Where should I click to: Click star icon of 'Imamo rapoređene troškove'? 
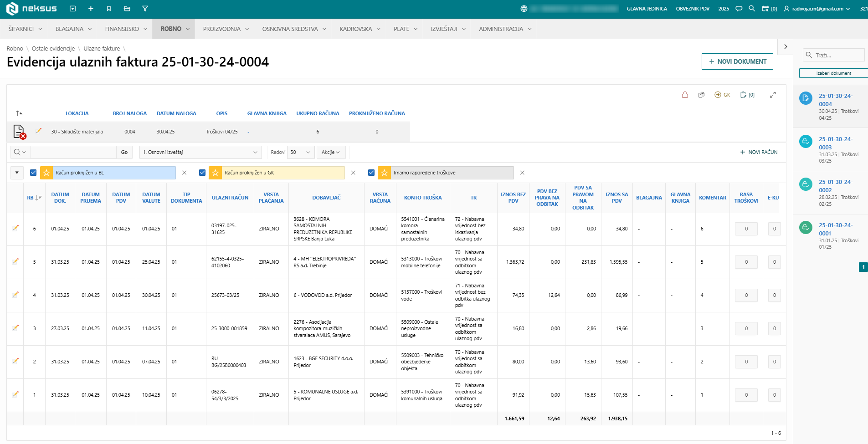pos(384,173)
